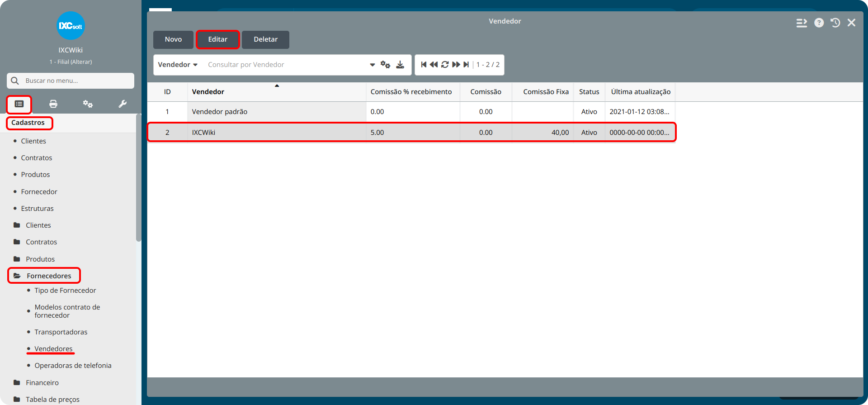Image resolution: width=868 pixels, height=405 pixels.
Task: Download the vendor list export icon
Action: (400, 65)
